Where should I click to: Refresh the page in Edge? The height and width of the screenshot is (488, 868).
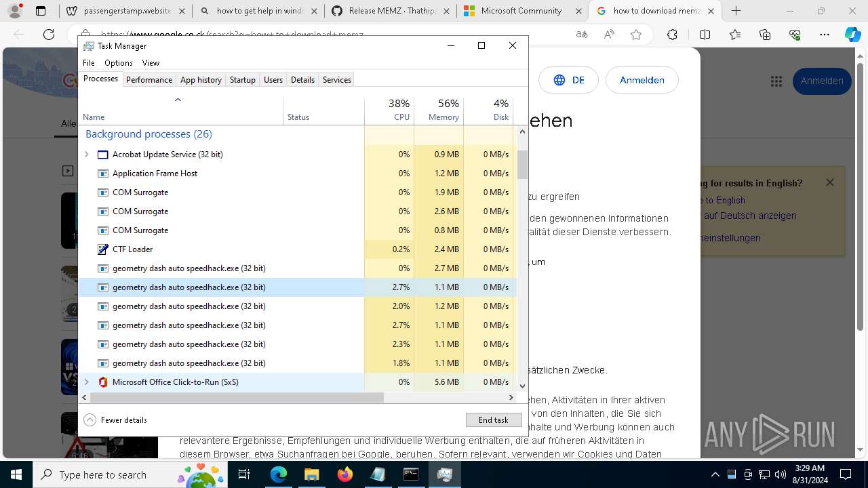click(x=49, y=35)
